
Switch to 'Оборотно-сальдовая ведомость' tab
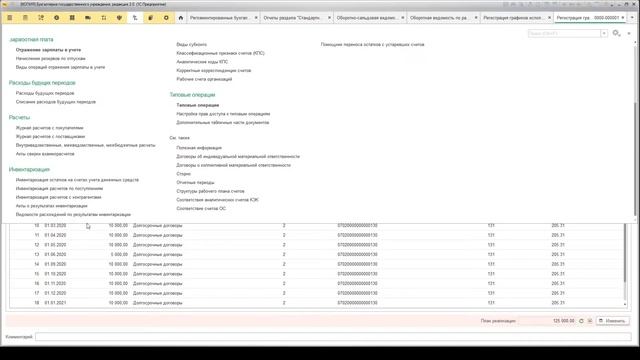point(366,18)
